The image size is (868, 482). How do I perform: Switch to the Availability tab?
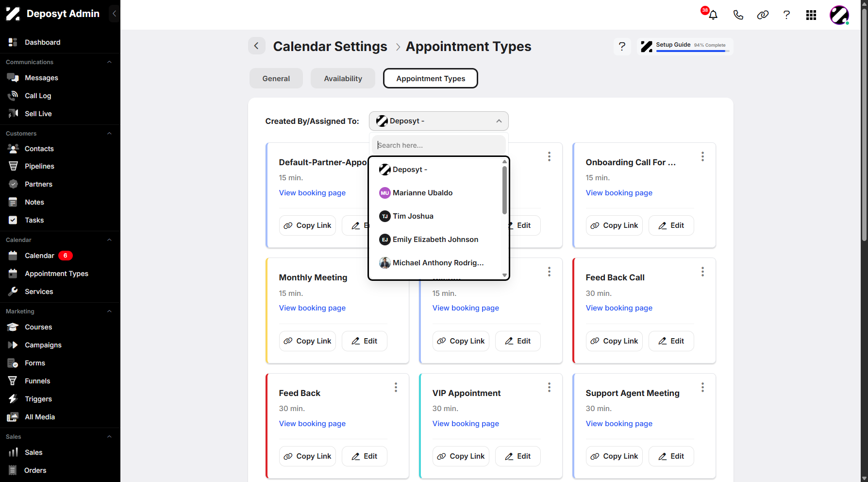343,78
